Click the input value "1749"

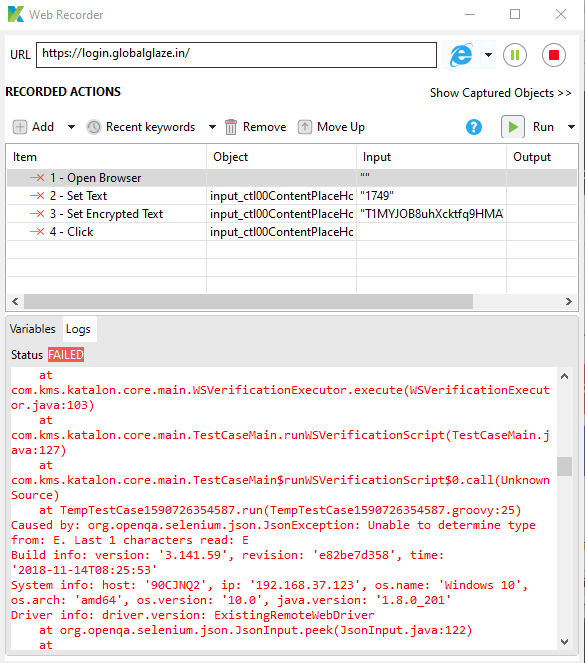pos(377,196)
